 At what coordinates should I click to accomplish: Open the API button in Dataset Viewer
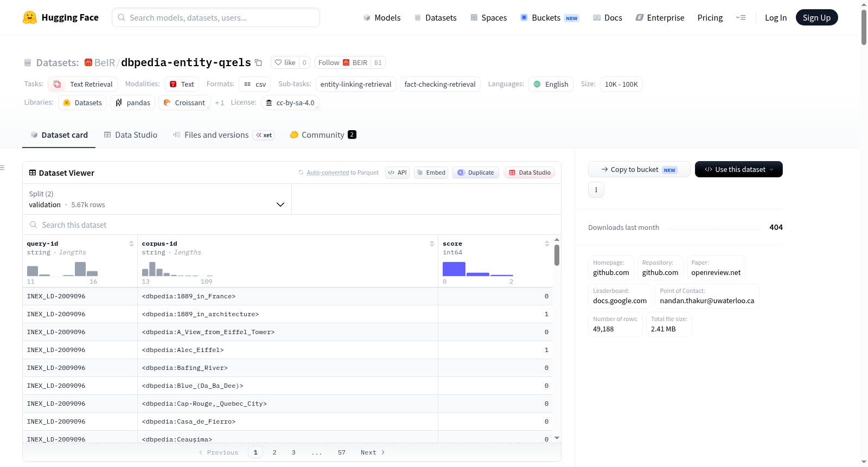click(397, 172)
